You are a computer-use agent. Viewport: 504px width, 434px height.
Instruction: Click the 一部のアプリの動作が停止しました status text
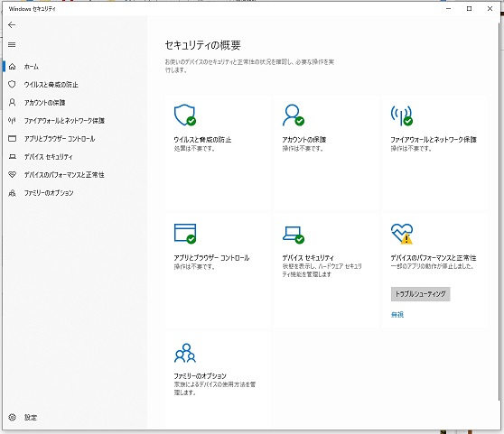tap(432, 266)
